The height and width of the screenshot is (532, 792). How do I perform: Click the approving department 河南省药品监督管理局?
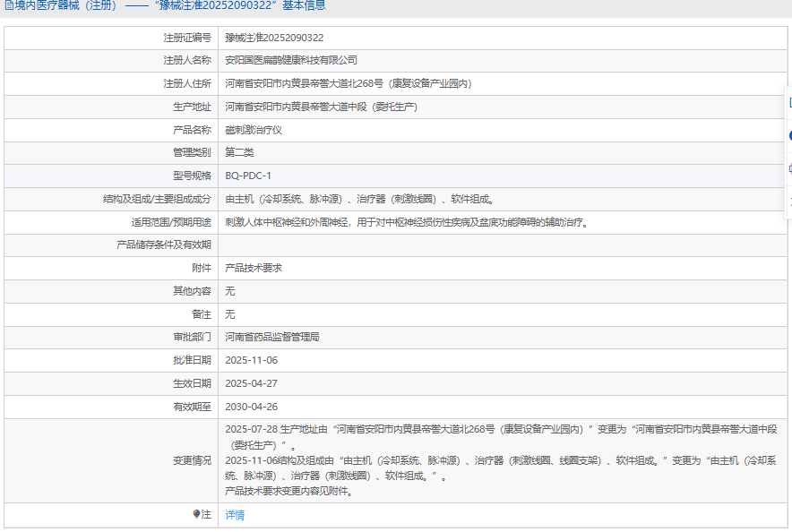(272, 338)
